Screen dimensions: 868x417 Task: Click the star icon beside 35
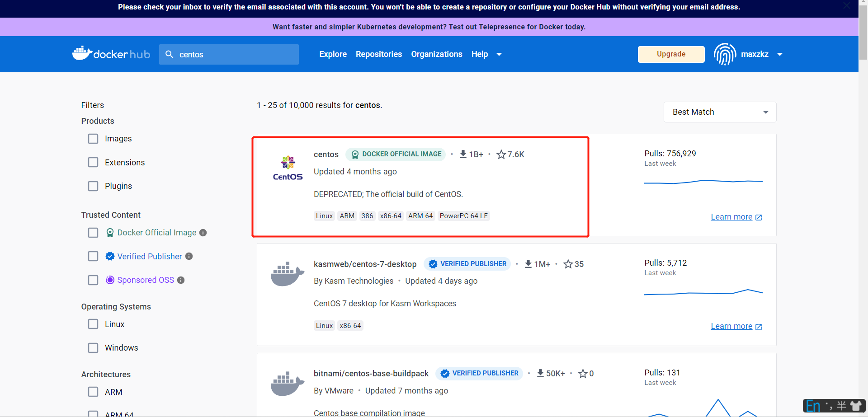pyautogui.click(x=568, y=264)
